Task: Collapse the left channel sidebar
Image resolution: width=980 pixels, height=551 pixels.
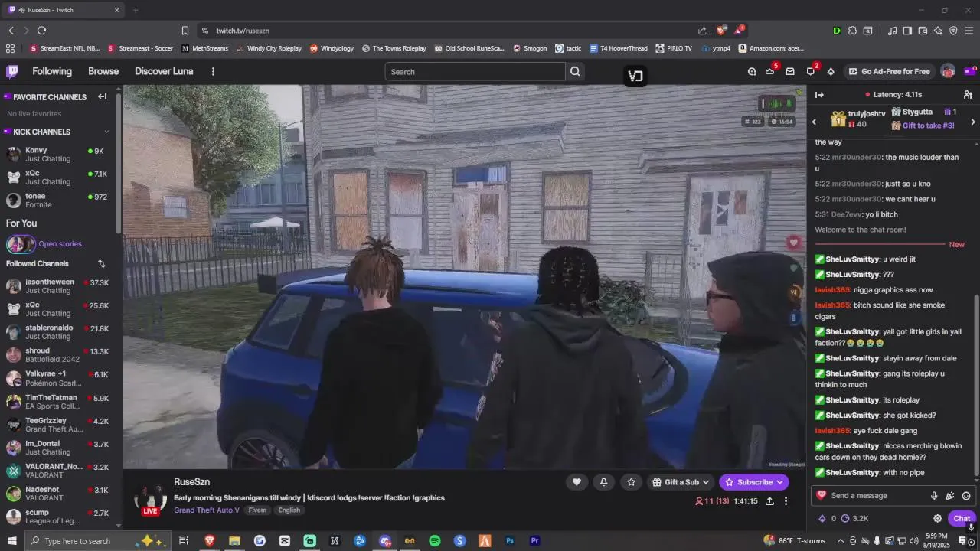Action: pos(102,96)
